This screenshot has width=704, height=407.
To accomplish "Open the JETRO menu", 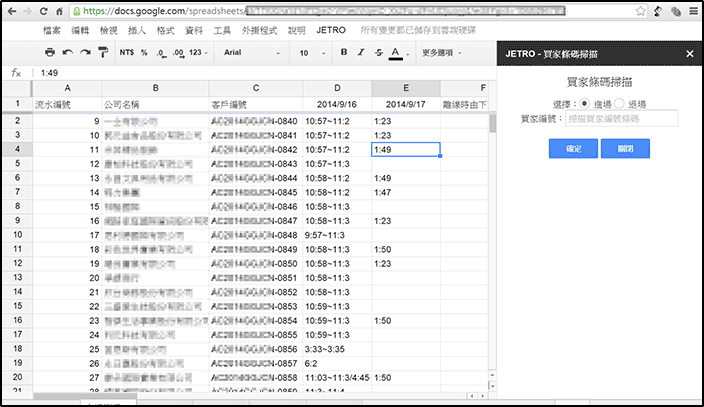I will [330, 31].
